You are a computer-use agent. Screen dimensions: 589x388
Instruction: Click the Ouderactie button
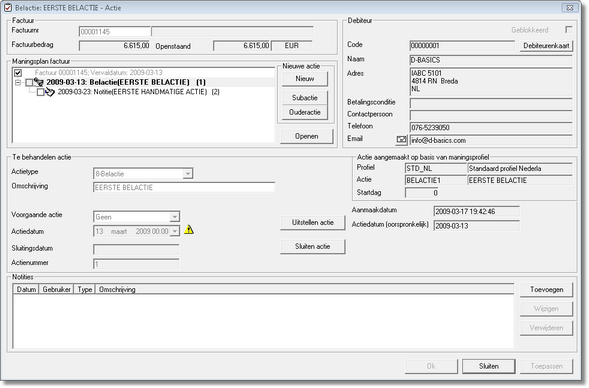tap(305, 112)
